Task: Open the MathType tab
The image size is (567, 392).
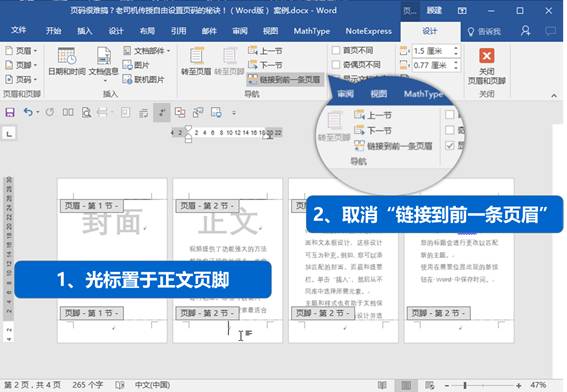Action: point(312,31)
